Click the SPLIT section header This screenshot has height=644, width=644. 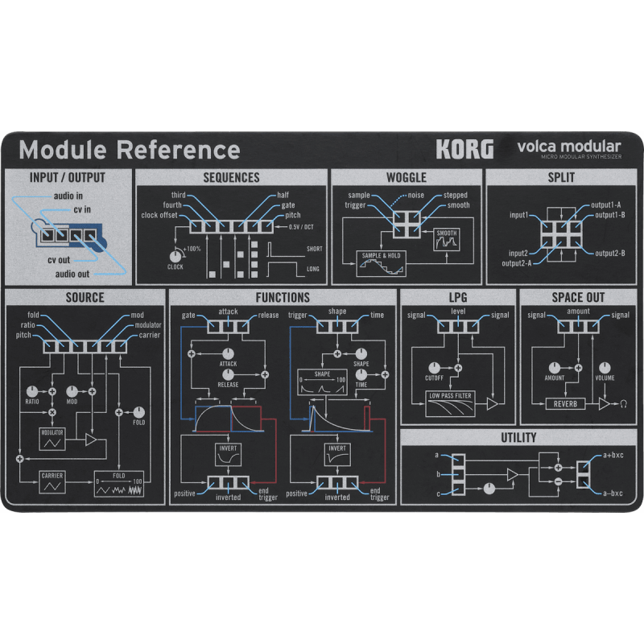(x=561, y=177)
